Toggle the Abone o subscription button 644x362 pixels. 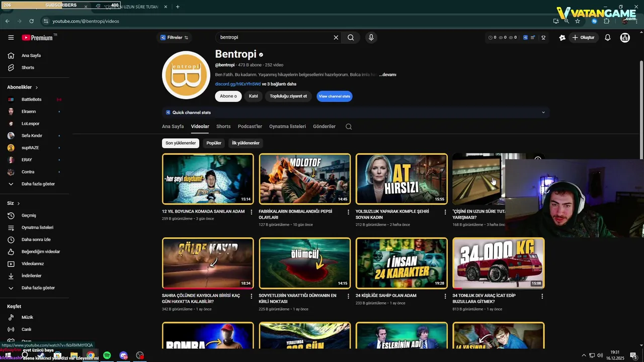[x=228, y=96]
